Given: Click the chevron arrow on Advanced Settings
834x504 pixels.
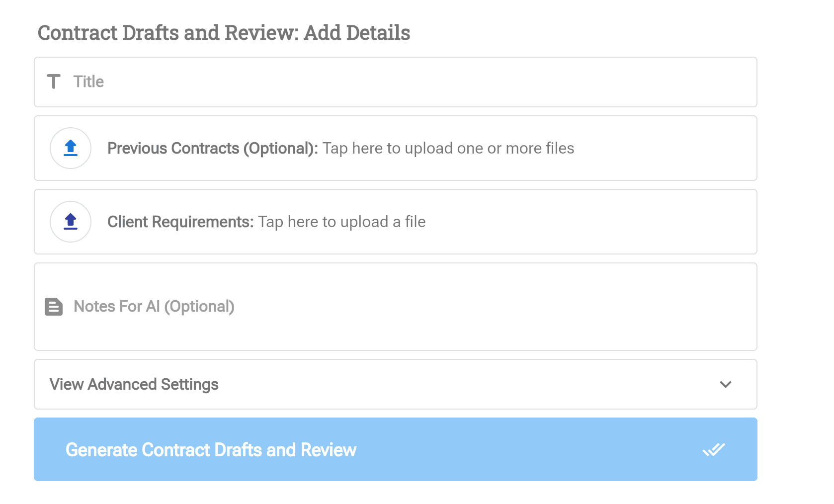Looking at the screenshot, I should (726, 385).
